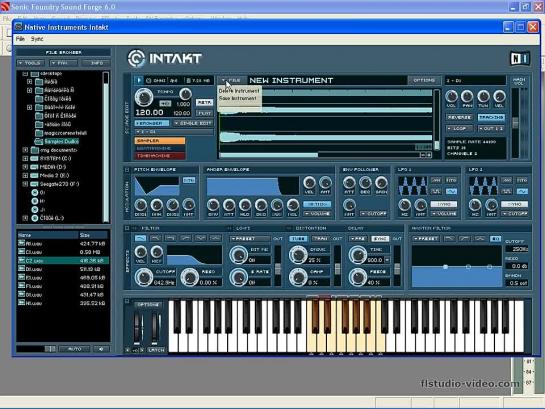
Task: Open the Tools dropdown in File Browser
Action: pos(32,63)
